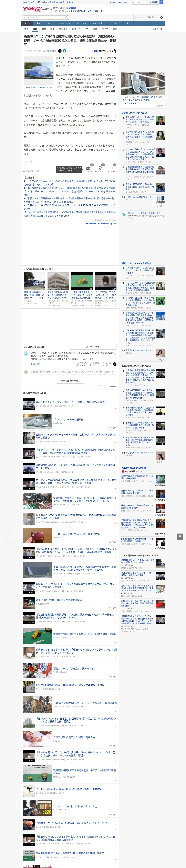Viewport: 186px width, 868px height.
Task: Open story '八王子「前代未聞」番地入力等で家価値判明'
Action: pos(59,600)
